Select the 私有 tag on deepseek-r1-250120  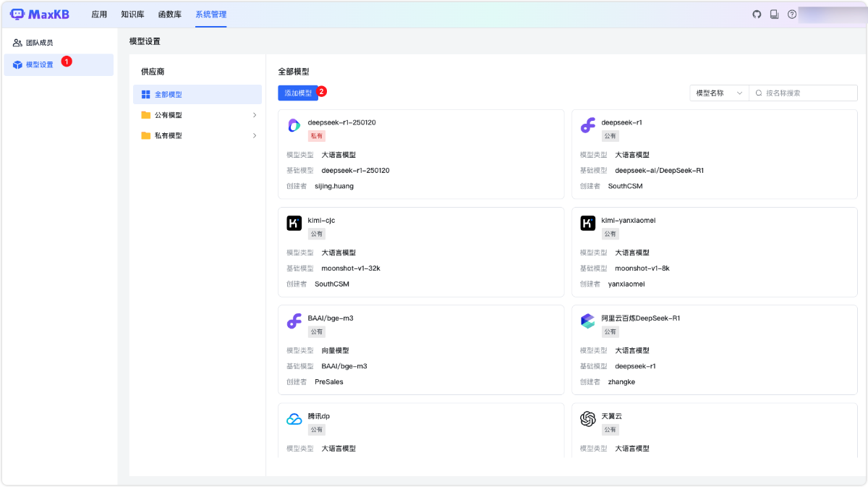tap(317, 135)
